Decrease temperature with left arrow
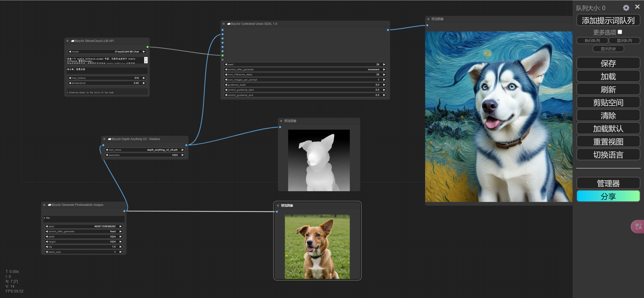The image size is (644, 298). pos(69,83)
